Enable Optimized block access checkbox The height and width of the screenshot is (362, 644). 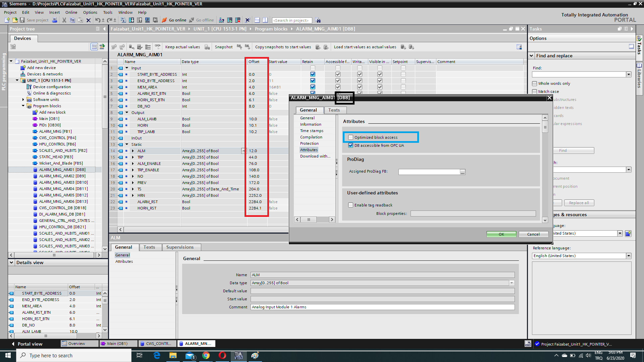click(351, 137)
